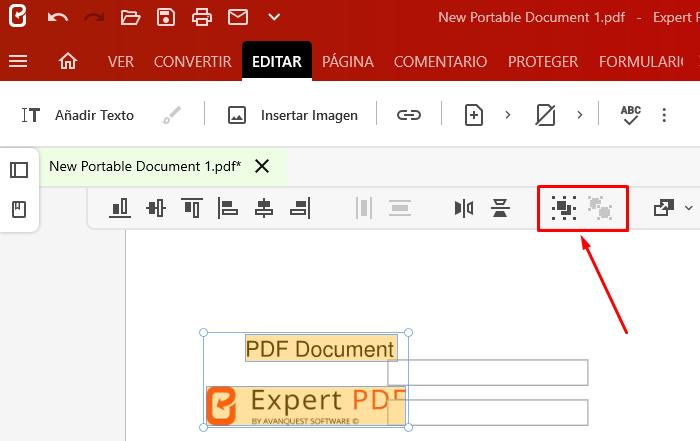The height and width of the screenshot is (441, 700).
Task: Align objects to vertical middle
Action: (x=156, y=208)
